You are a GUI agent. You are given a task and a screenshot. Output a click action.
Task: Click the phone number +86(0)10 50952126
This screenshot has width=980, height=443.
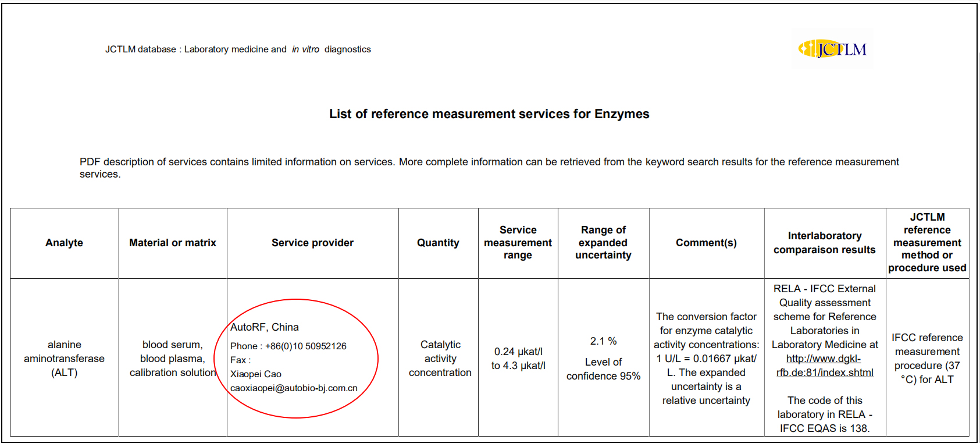coord(305,346)
